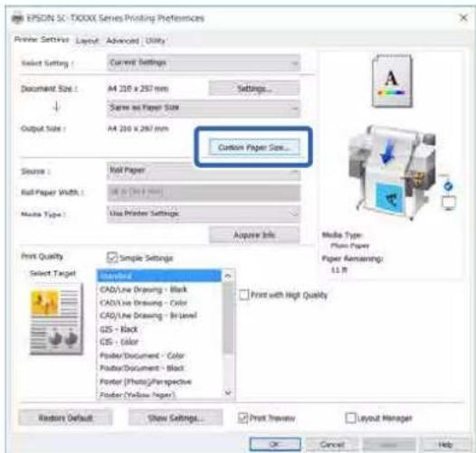The image size is (476, 453).
Task: Click the Roll Paper Width field
Action: tap(204, 193)
